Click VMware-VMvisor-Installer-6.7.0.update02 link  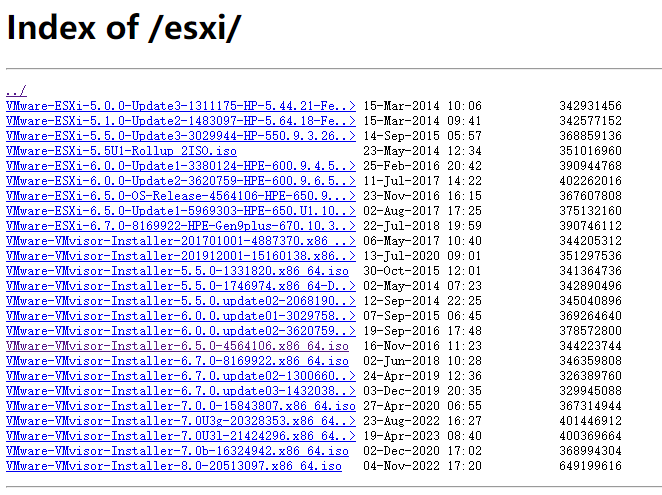click(181, 376)
